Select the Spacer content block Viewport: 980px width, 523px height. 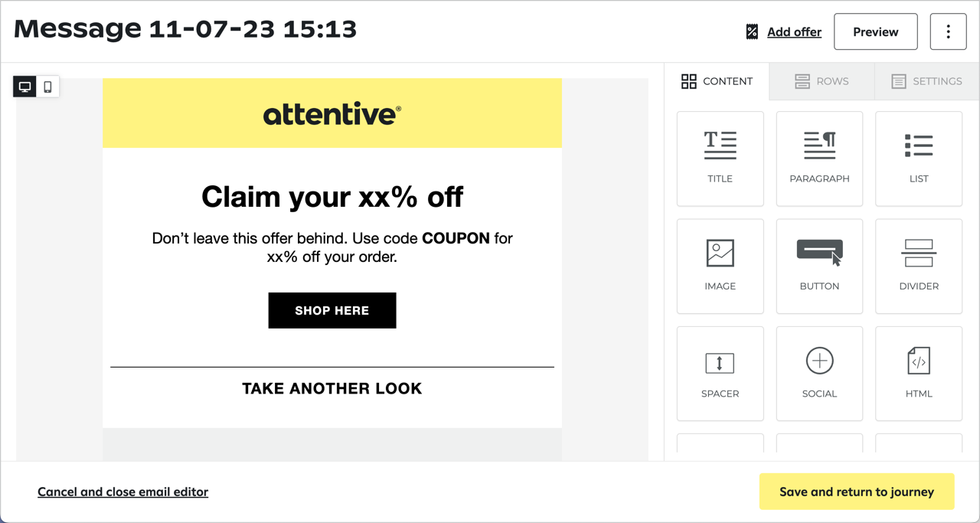(720, 373)
